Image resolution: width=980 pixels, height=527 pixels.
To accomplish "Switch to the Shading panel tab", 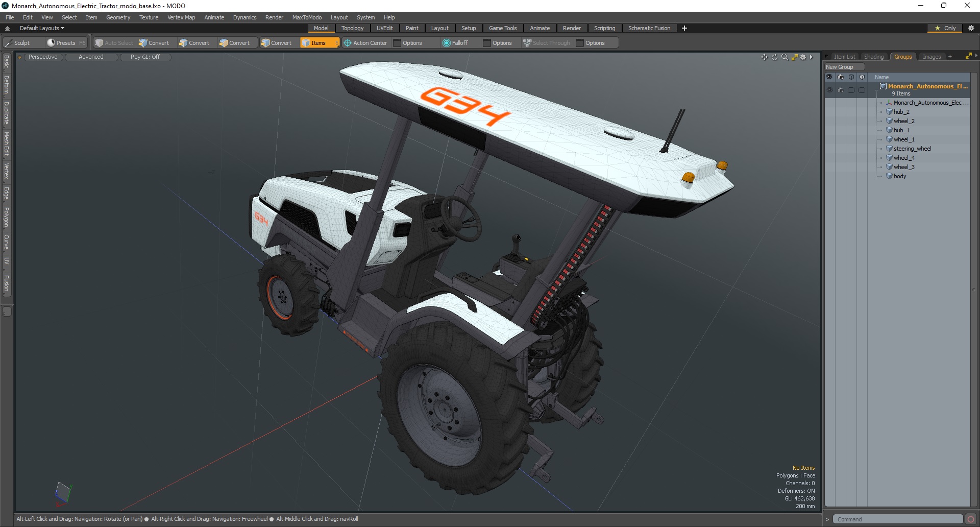I will click(x=873, y=57).
